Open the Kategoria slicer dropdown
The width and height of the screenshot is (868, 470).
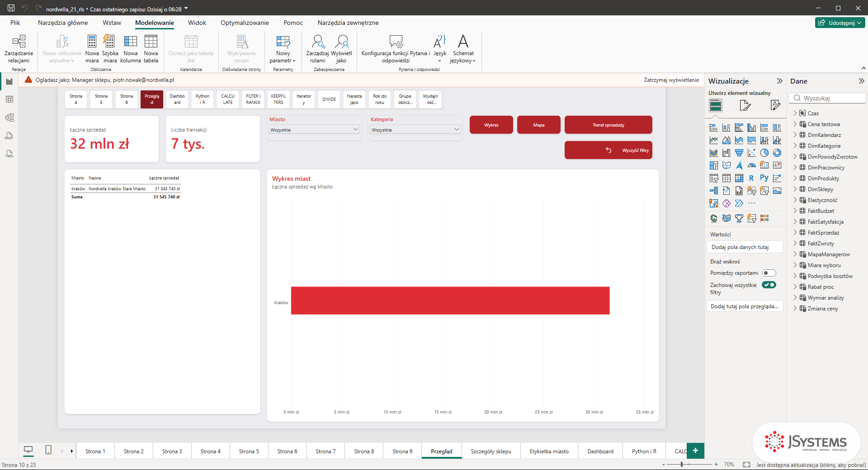click(415, 130)
